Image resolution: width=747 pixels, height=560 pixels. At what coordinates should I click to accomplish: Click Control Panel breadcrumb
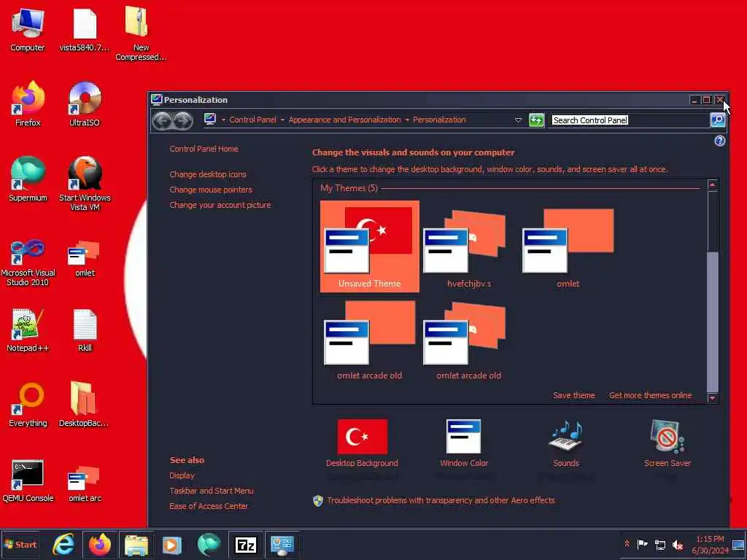tap(252, 120)
